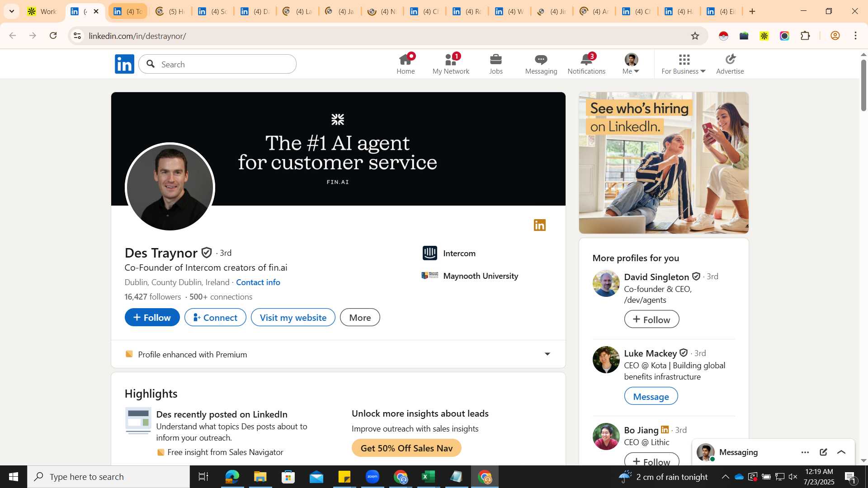Viewport: 868px width, 488px height.
Task: Click the verification badge next to Des Traynor
Action: (x=207, y=253)
